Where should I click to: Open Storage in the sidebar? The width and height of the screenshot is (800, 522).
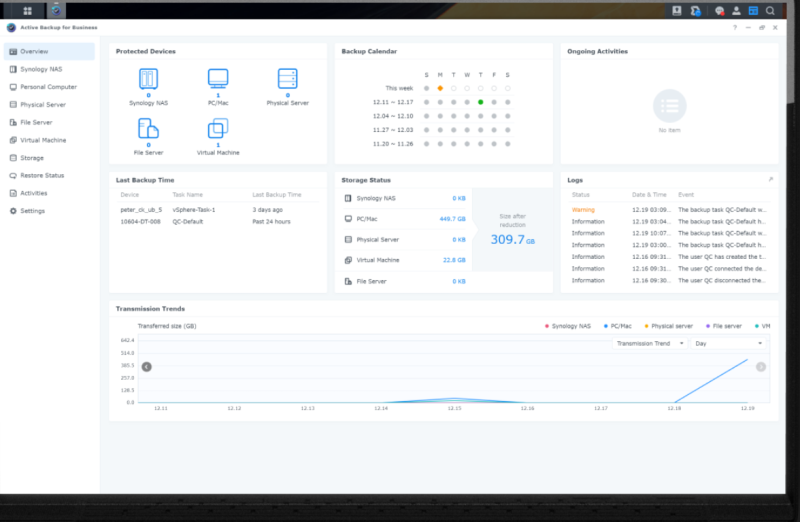tap(49, 158)
